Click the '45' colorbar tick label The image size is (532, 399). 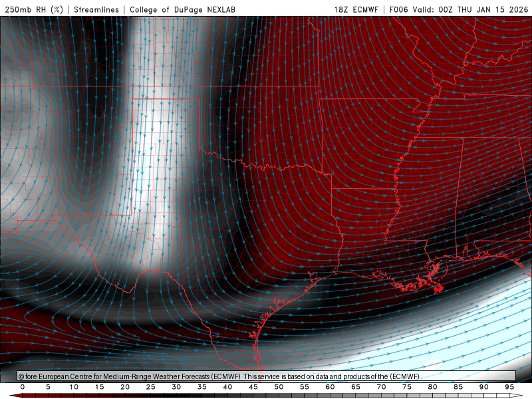(x=253, y=387)
